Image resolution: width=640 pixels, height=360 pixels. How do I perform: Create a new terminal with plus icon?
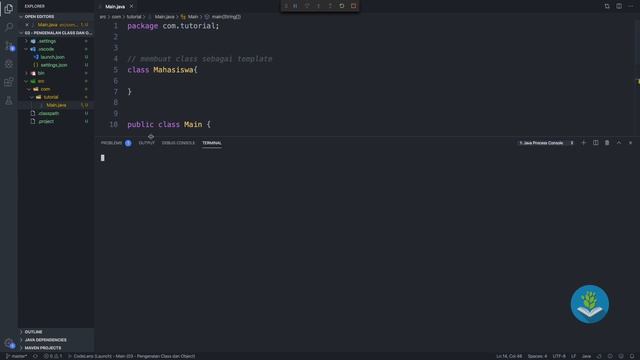click(584, 143)
